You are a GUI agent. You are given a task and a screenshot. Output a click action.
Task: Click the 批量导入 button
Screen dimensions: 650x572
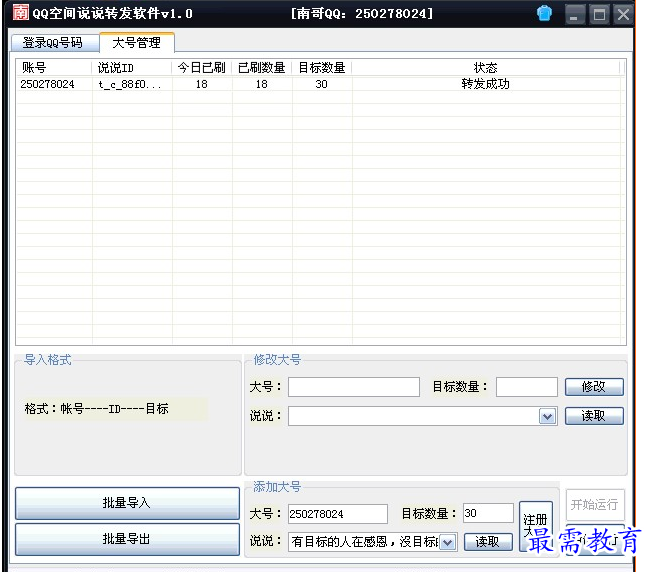[x=127, y=503]
